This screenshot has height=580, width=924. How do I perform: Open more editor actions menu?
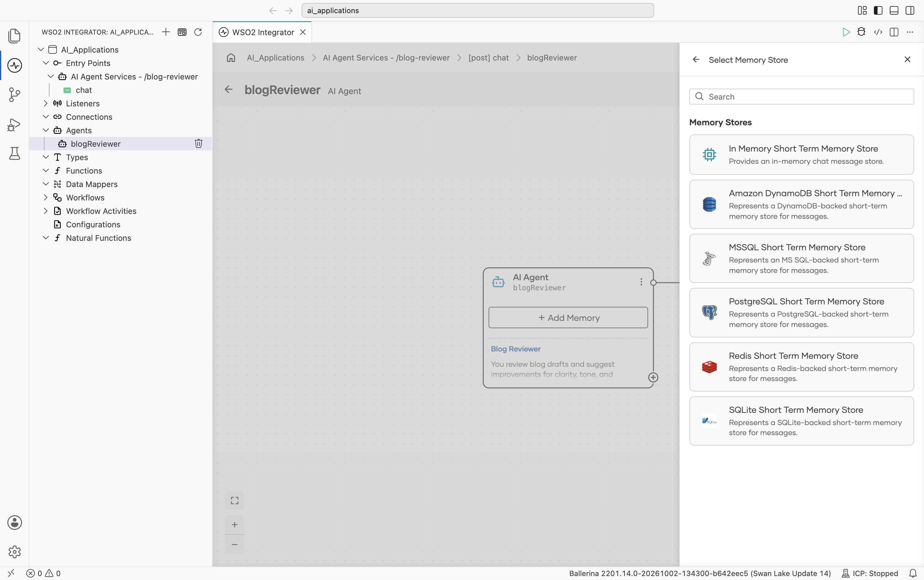(910, 32)
